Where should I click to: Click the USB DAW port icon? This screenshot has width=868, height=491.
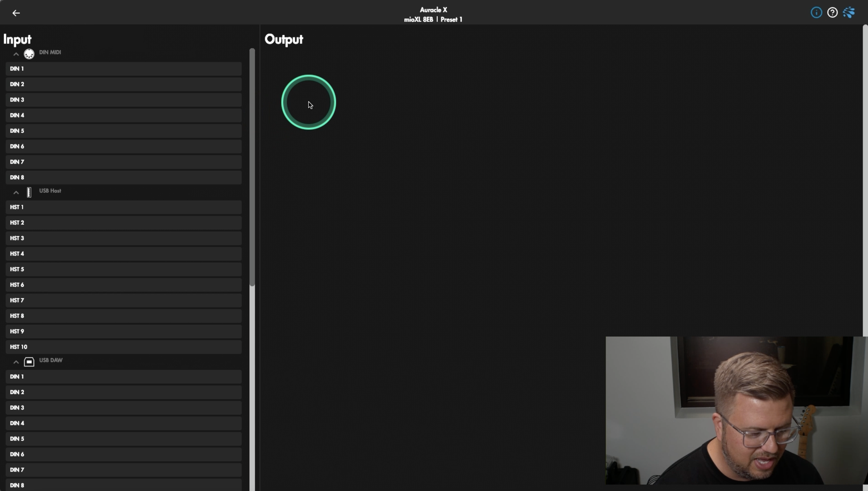(29, 362)
